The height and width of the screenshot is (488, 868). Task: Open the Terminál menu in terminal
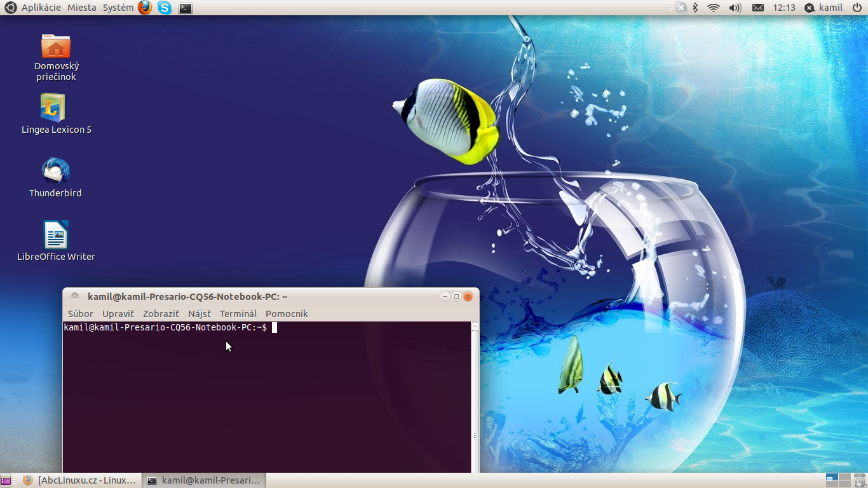[238, 314]
